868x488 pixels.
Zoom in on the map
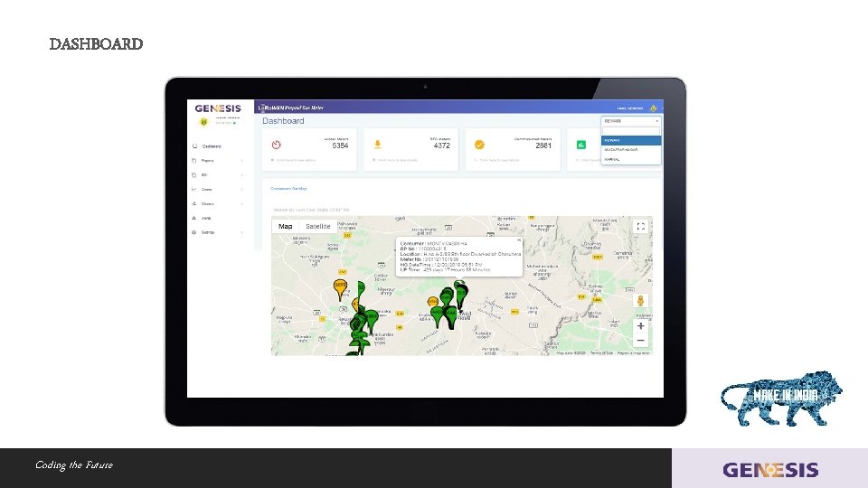point(640,326)
